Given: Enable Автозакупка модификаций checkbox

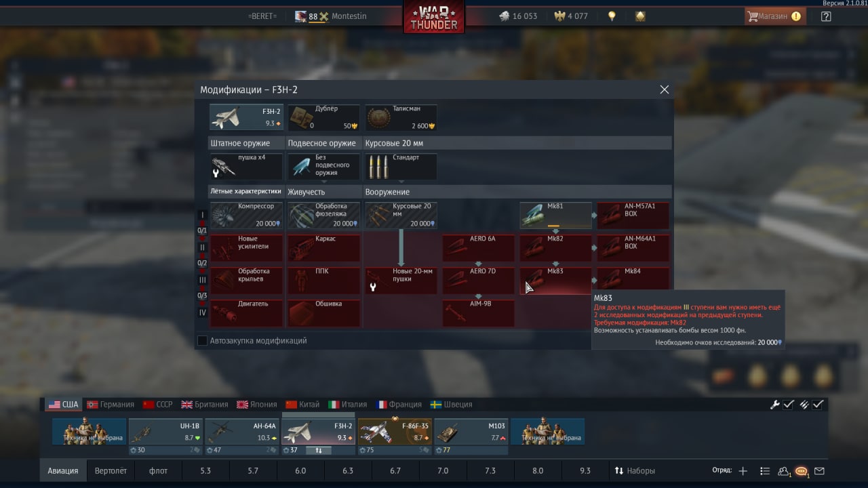Looking at the screenshot, I should tap(202, 341).
